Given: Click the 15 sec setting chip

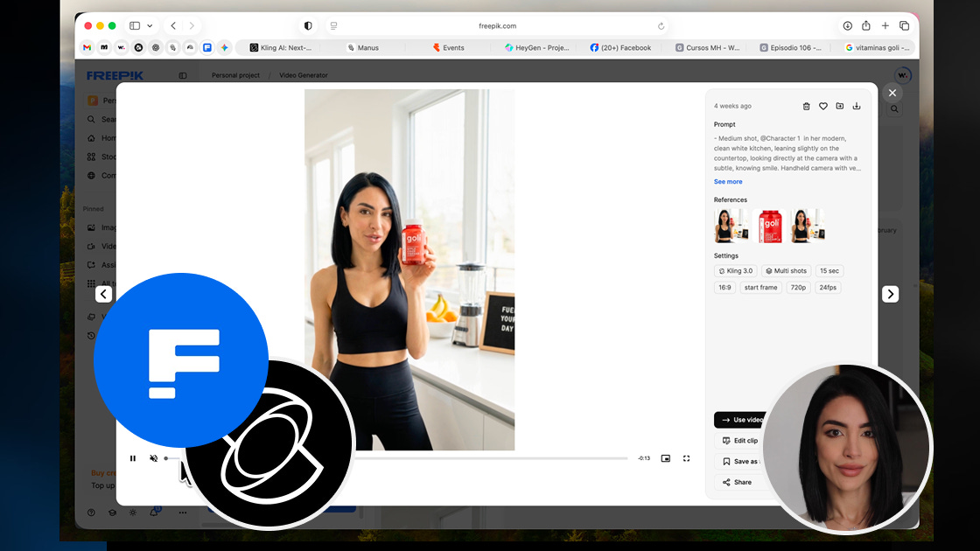Looking at the screenshot, I should point(829,271).
